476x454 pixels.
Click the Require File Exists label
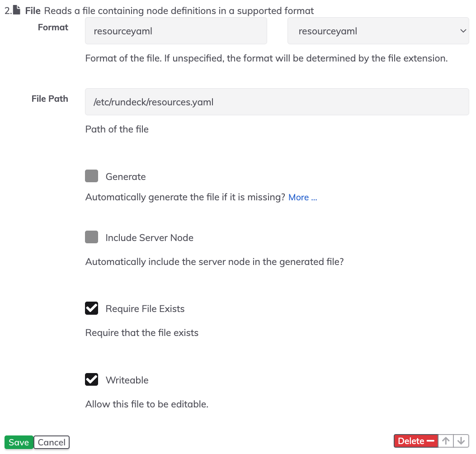pos(145,309)
